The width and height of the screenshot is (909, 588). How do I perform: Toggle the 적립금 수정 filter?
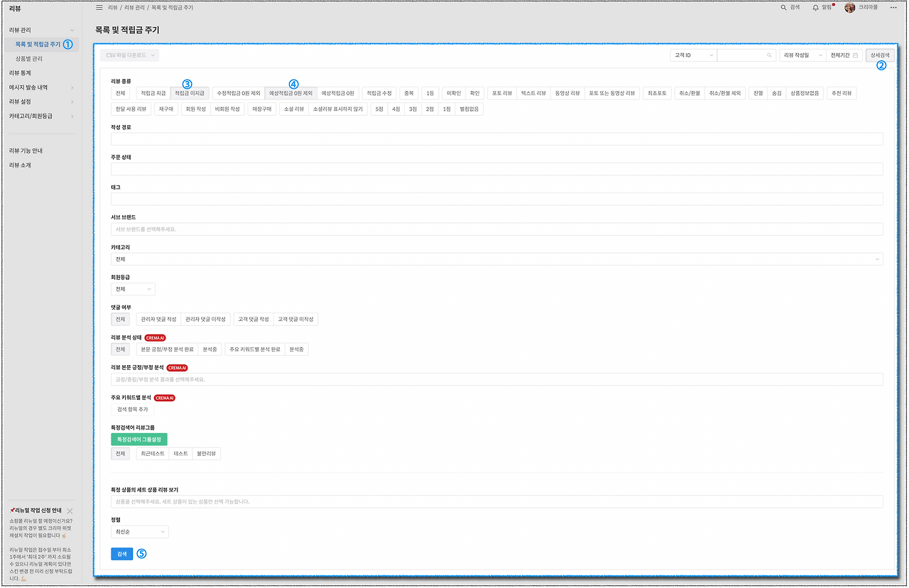coord(379,93)
